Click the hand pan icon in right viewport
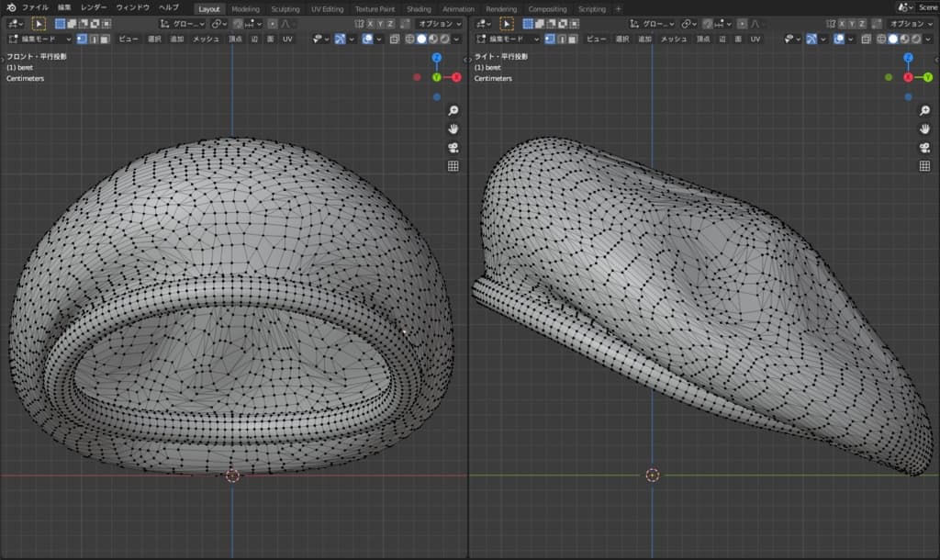This screenshot has height=560, width=940. [x=924, y=129]
